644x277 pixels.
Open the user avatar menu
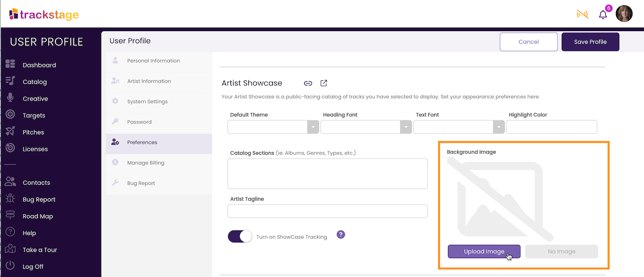pos(624,14)
